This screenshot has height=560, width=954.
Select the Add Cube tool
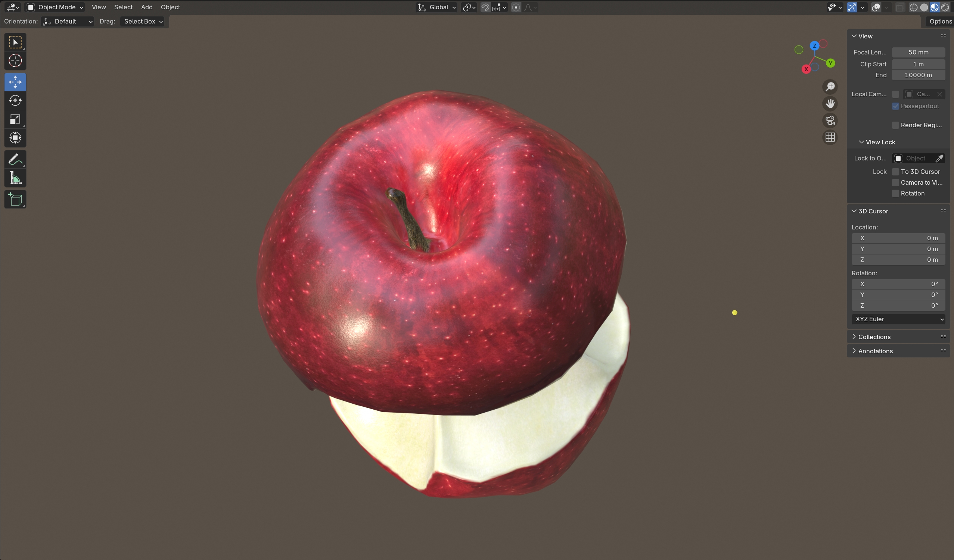[x=15, y=199]
